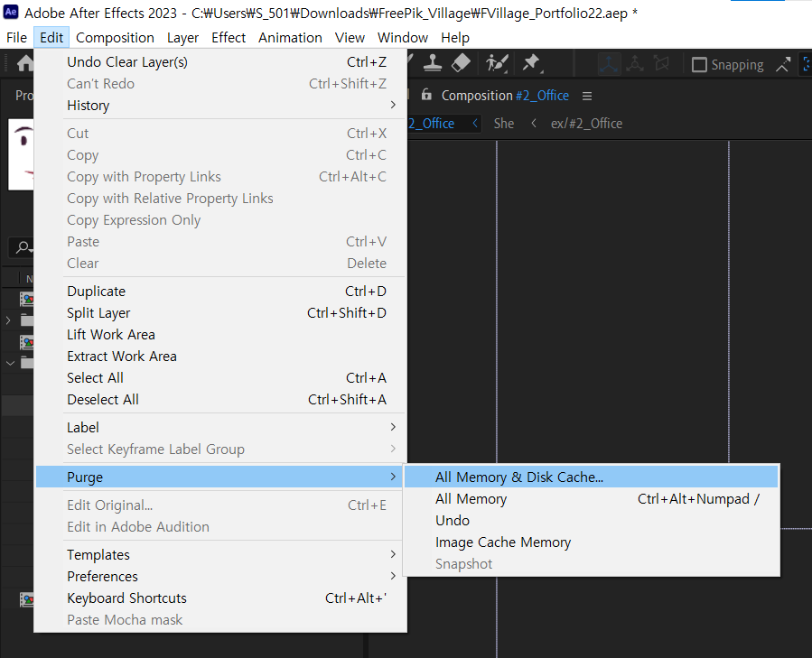
Task: Click the snap collapsed-compositions icon beside Snapping
Action: point(783,64)
